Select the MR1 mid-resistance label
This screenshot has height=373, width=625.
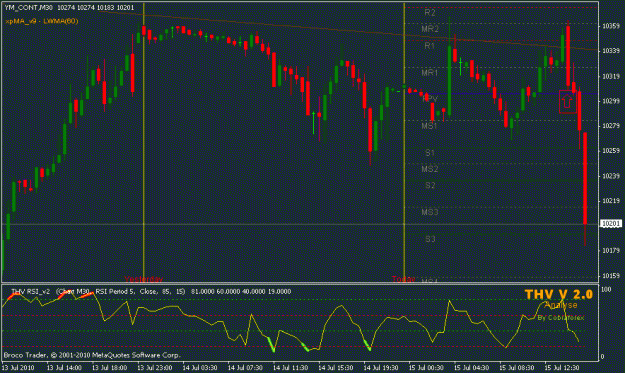click(x=430, y=73)
